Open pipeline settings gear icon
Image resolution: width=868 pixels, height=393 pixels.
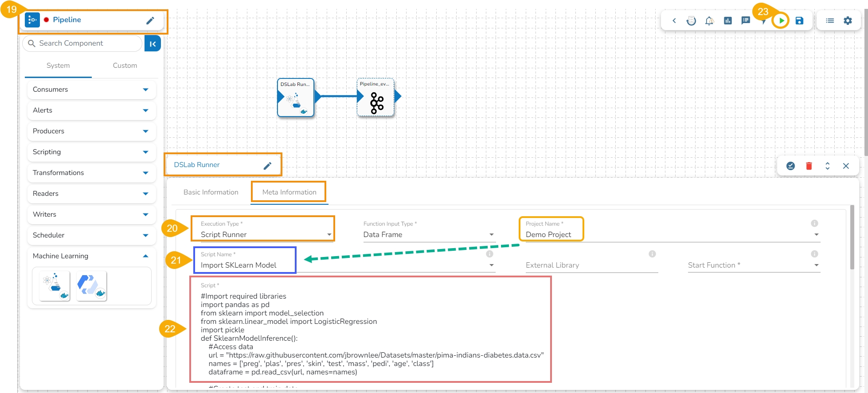pos(848,20)
